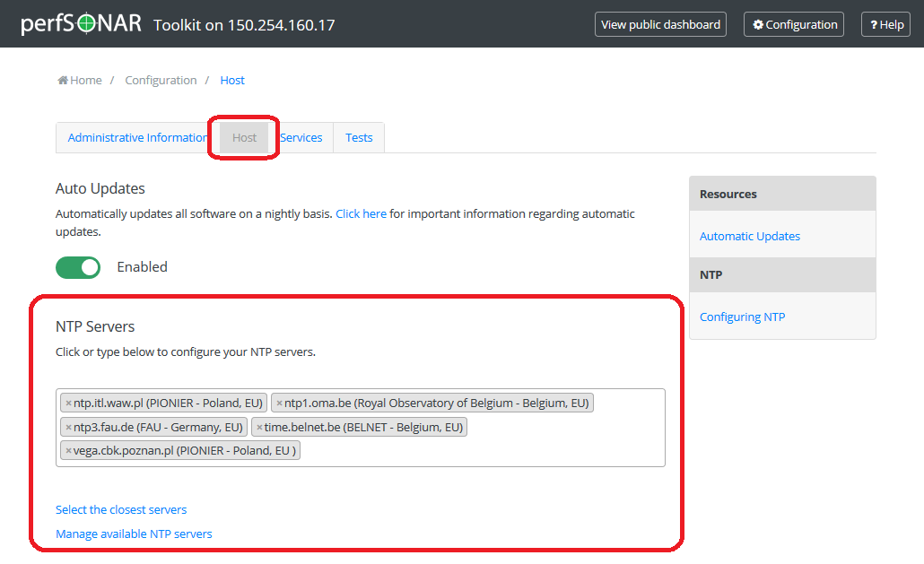Viewport: 924px width, 564px height.
Task: Remove vega.cbk.poznan.pl server tag via its x
Action: 68,451
